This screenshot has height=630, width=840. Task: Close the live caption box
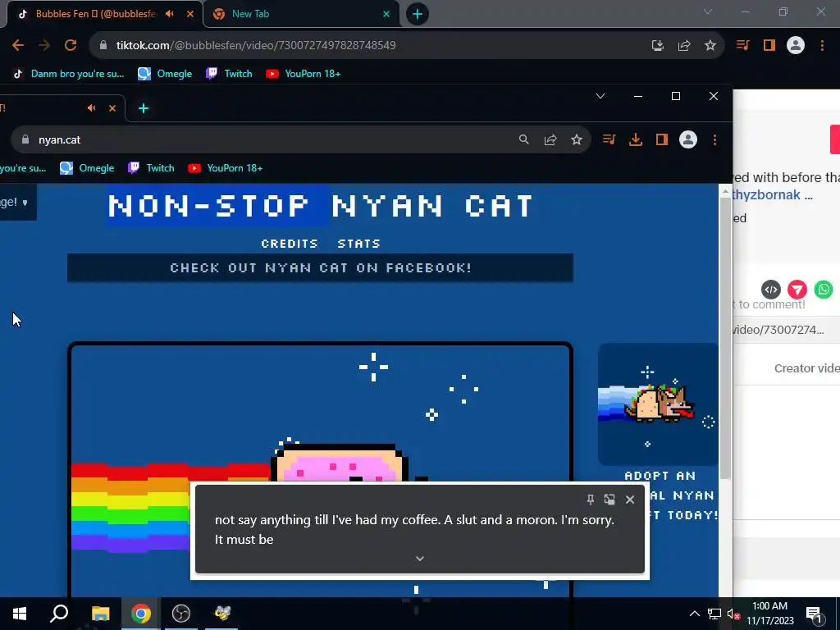630,500
